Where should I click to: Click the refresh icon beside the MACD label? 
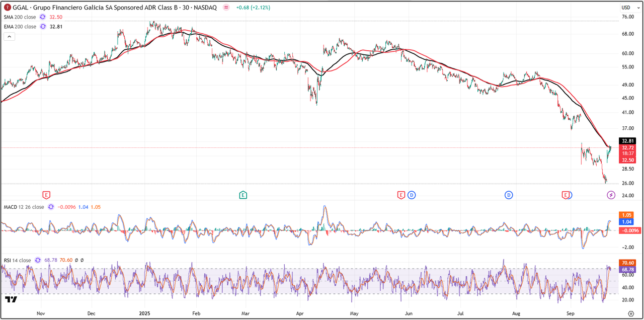click(x=50, y=207)
